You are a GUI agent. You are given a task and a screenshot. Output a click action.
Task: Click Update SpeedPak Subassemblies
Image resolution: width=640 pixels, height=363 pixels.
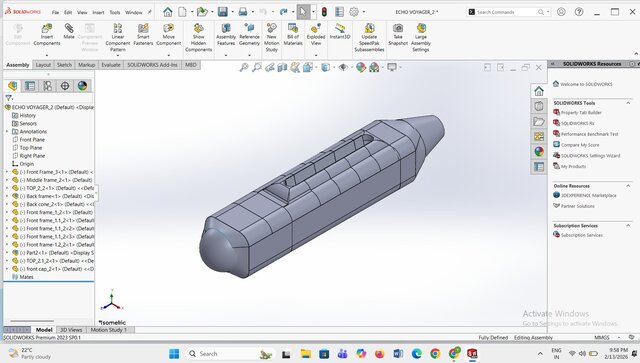pyautogui.click(x=369, y=38)
